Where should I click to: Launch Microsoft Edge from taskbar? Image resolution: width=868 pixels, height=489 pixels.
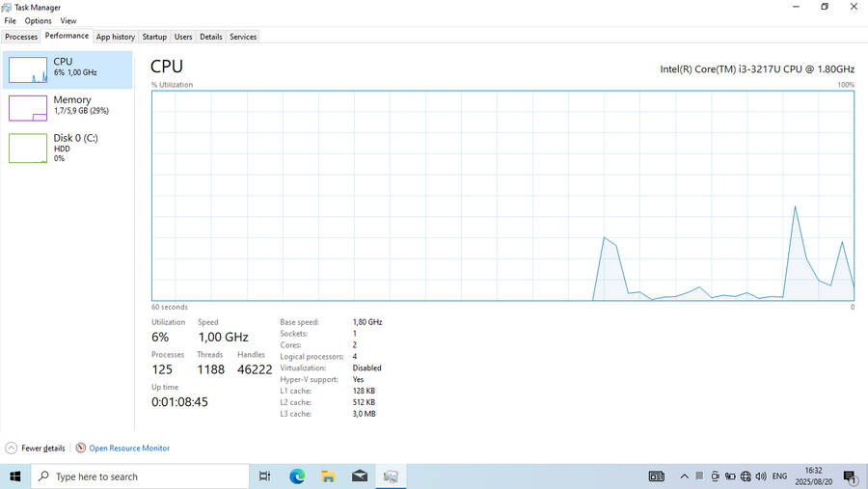click(x=297, y=476)
